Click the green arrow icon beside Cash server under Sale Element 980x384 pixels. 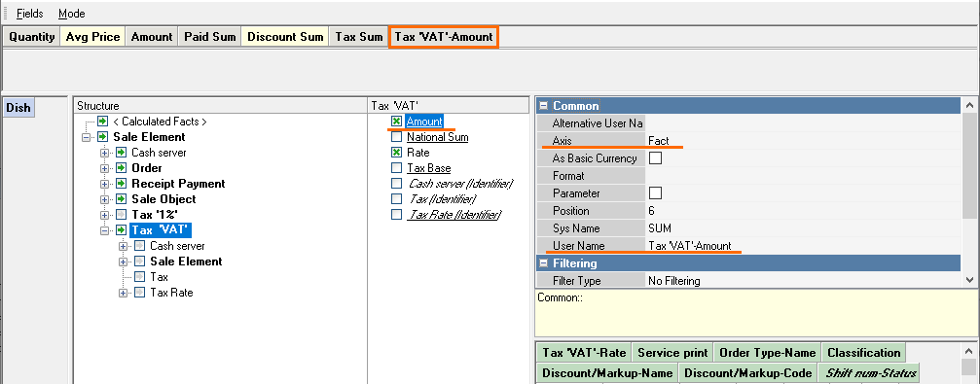(122, 153)
